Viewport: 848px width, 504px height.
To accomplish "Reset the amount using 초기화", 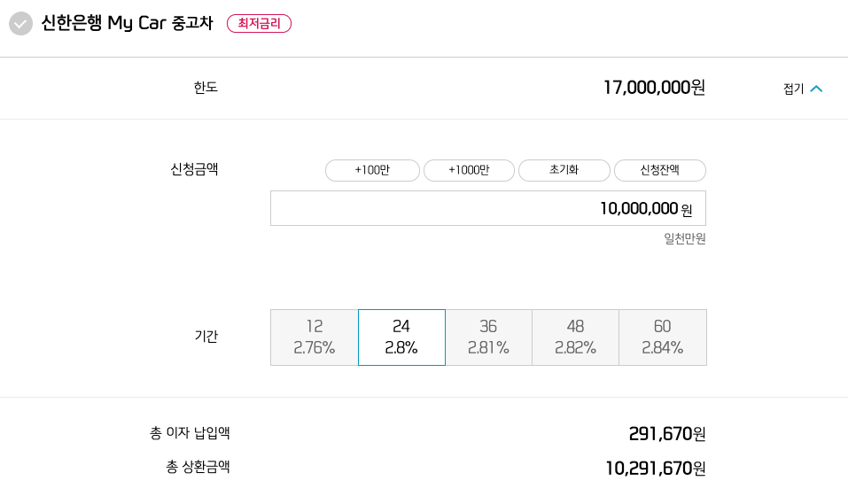I will tap(564, 170).
